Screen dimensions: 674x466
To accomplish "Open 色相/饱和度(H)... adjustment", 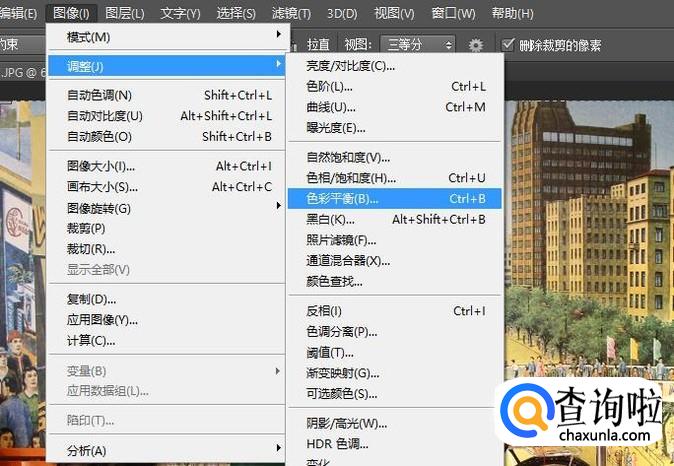I will 395,178.
